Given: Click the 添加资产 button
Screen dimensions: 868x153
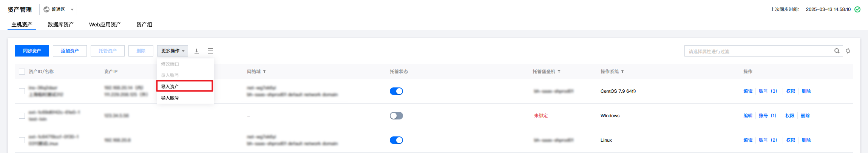Looking at the screenshot, I should point(70,51).
